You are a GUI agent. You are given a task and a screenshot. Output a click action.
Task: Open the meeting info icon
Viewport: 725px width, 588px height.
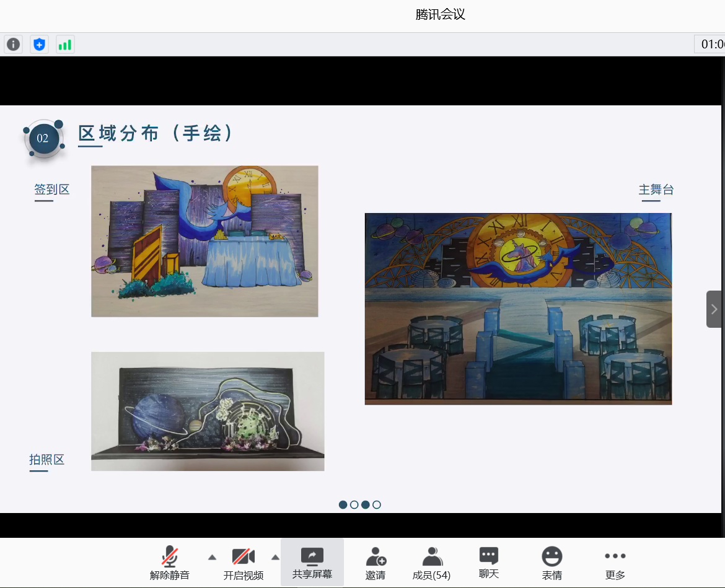coord(13,45)
